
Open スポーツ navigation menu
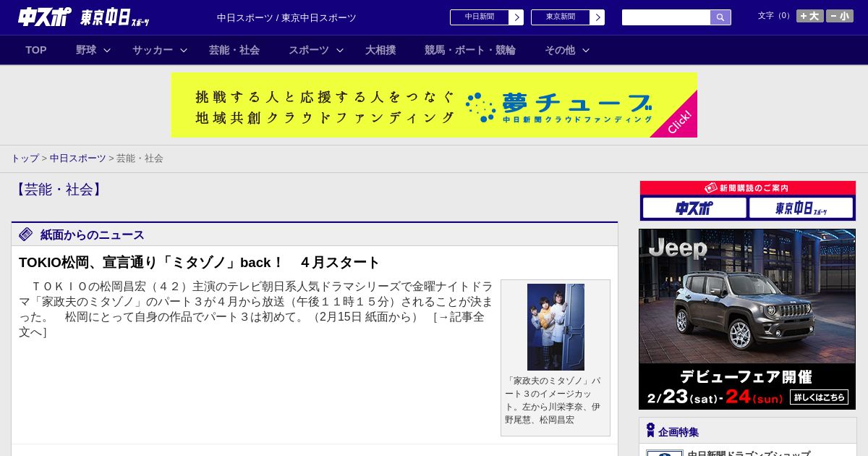click(309, 50)
